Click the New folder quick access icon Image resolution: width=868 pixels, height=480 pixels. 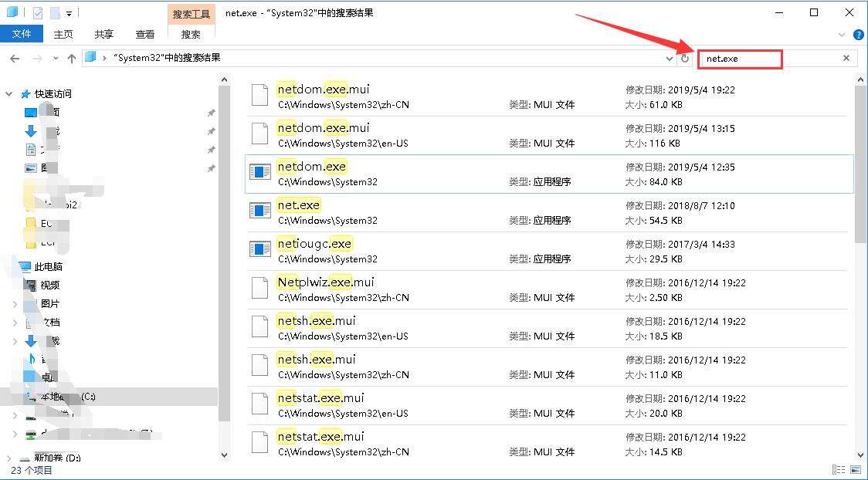(55, 12)
